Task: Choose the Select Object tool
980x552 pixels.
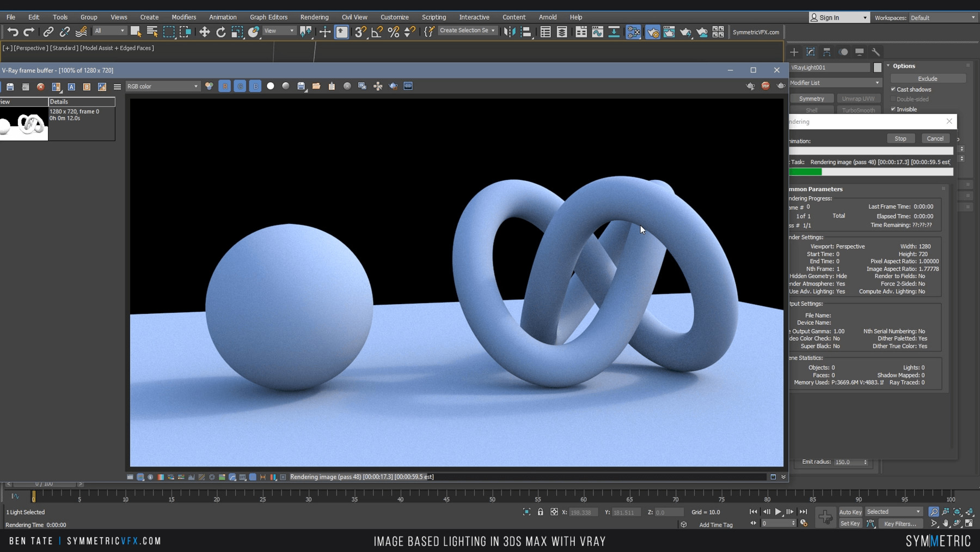Action: coord(136,32)
